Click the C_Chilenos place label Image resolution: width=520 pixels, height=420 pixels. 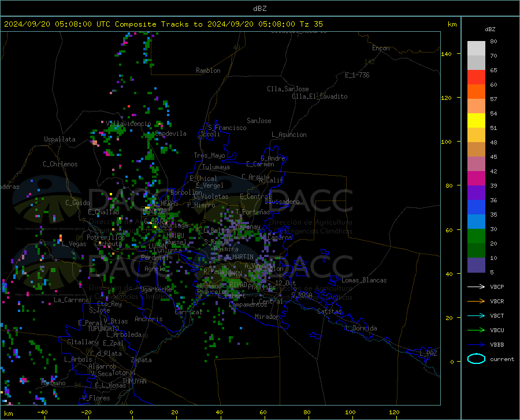pyautogui.click(x=60, y=164)
